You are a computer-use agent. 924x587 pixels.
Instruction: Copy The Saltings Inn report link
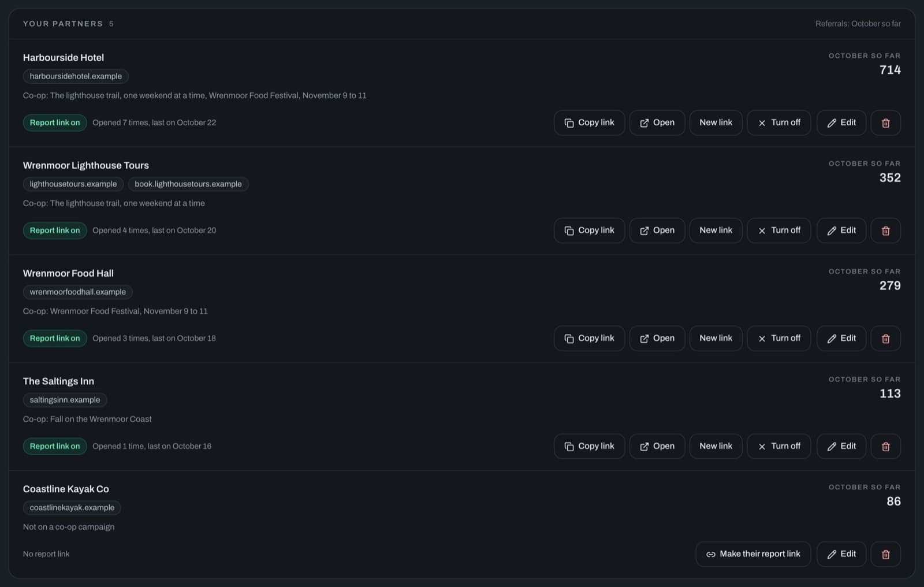tap(589, 446)
